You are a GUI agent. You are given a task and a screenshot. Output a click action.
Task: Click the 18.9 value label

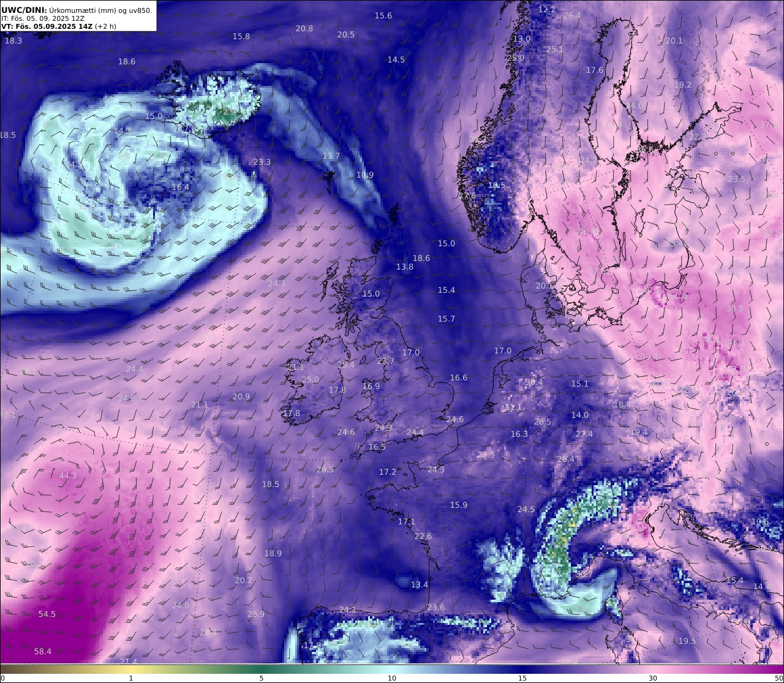coord(273,553)
